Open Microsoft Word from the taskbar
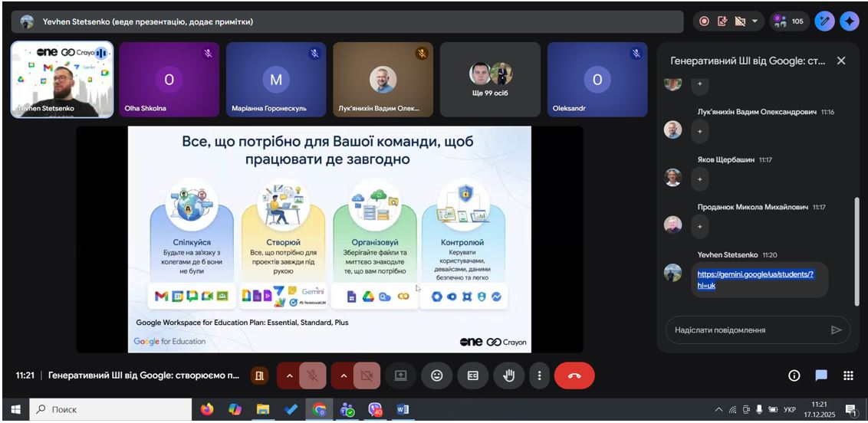 click(x=403, y=410)
